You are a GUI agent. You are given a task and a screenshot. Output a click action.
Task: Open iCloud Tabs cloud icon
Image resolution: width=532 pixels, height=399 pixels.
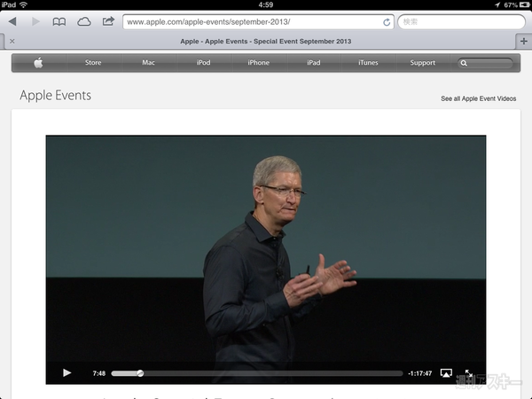(x=84, y=22)
